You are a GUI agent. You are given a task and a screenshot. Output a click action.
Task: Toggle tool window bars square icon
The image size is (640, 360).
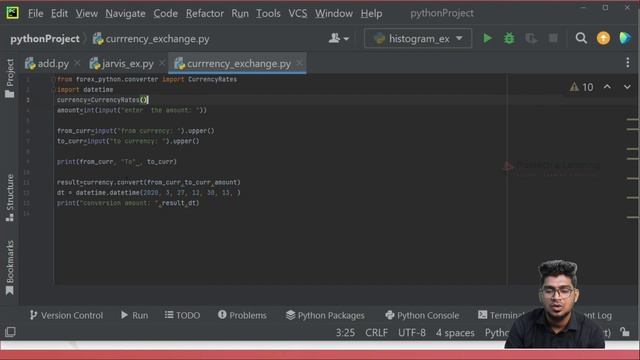(x=11, y=332)
